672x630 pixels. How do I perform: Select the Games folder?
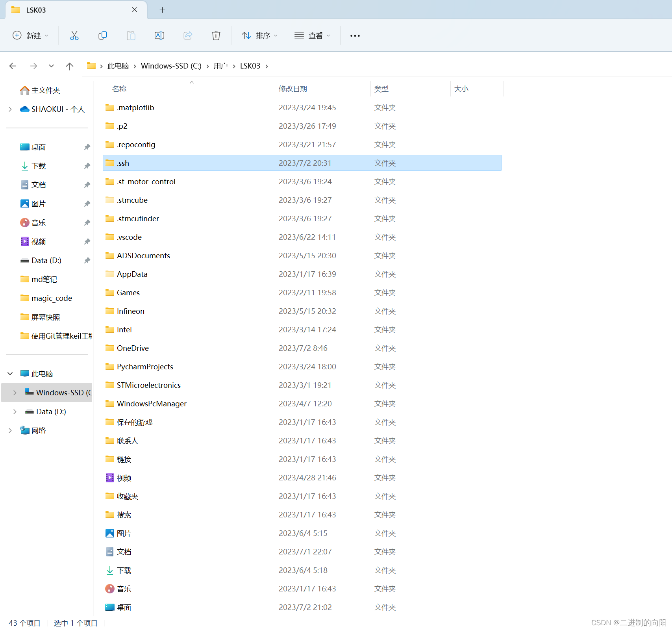pos(302,293)
